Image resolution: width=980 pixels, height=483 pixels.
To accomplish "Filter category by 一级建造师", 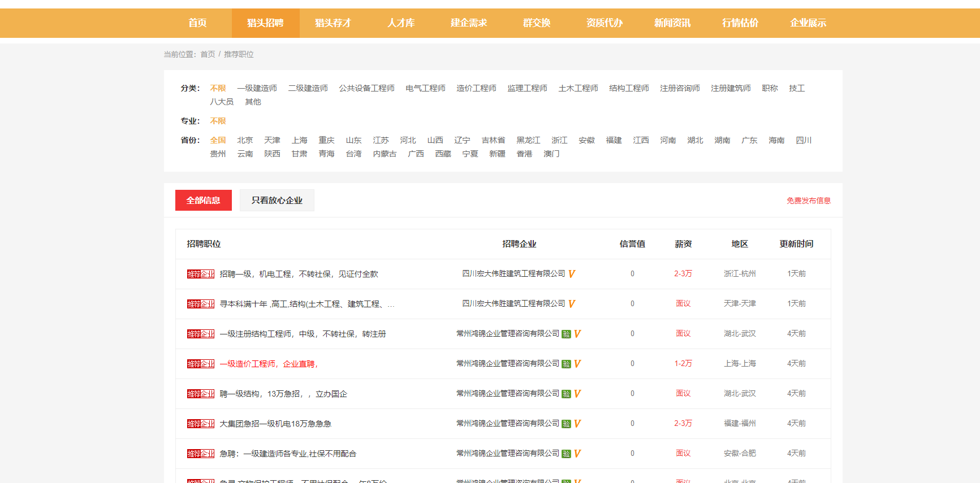I will (257, 88).
